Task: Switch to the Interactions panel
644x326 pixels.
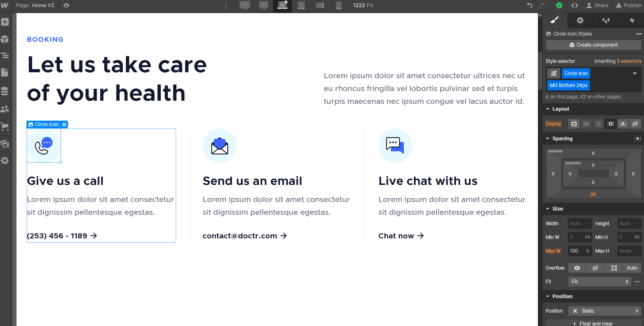Action: pyautogui.click(x=632, y=20)
